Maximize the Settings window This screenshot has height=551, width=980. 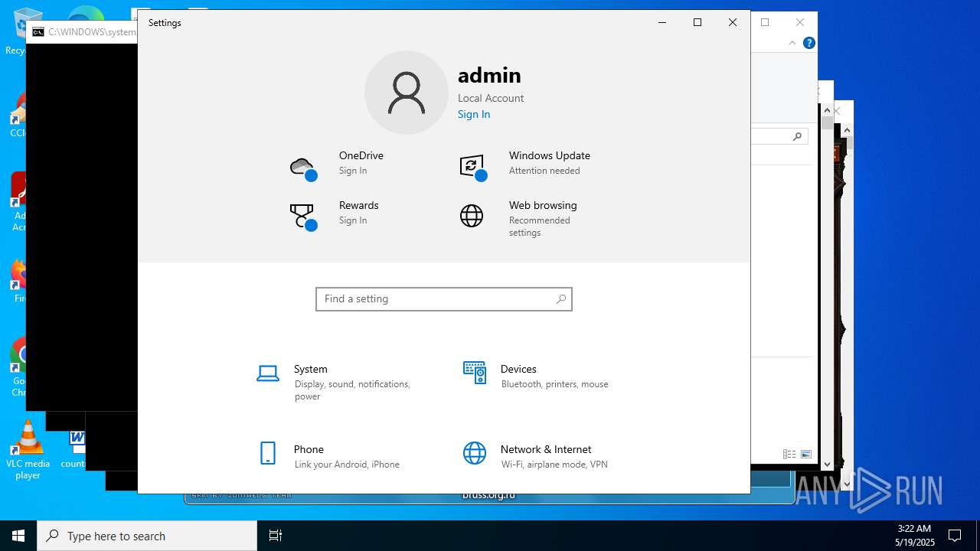(x=697, y=22)
